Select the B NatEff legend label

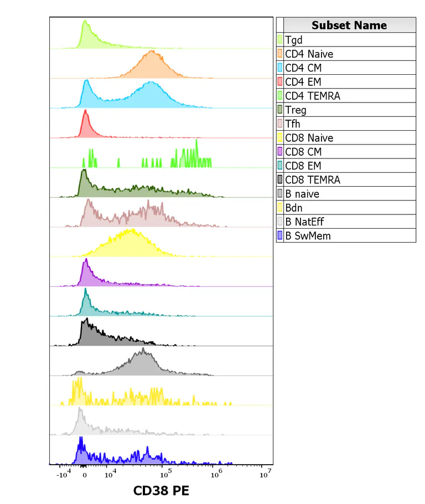304,222
